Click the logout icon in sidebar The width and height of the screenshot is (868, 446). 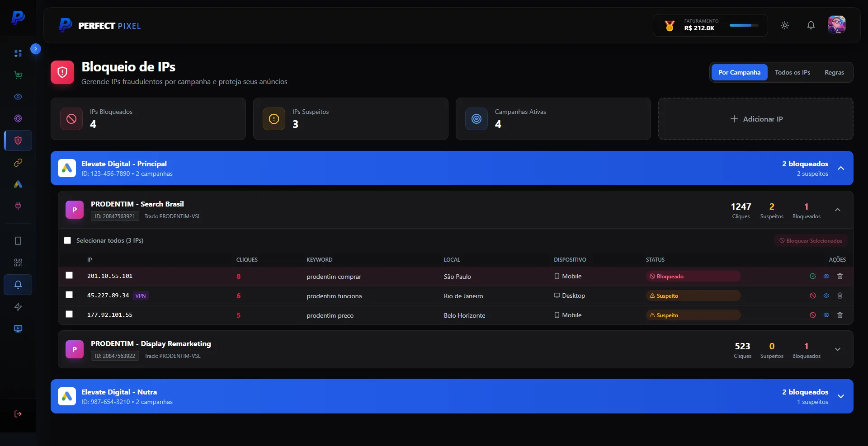[18, 414]
